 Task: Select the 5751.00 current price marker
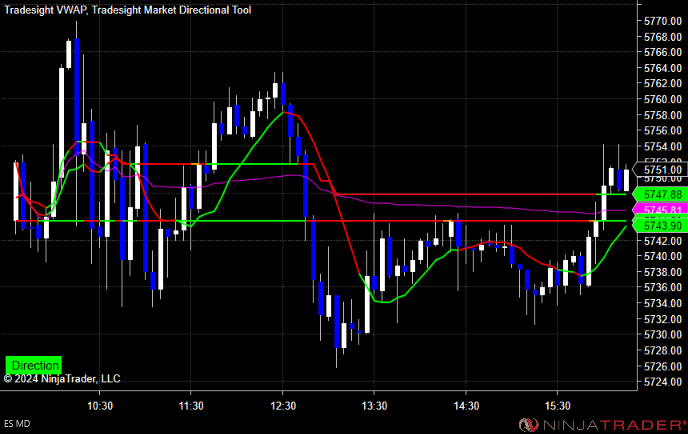pyautogui.click(x=660, y=170)
